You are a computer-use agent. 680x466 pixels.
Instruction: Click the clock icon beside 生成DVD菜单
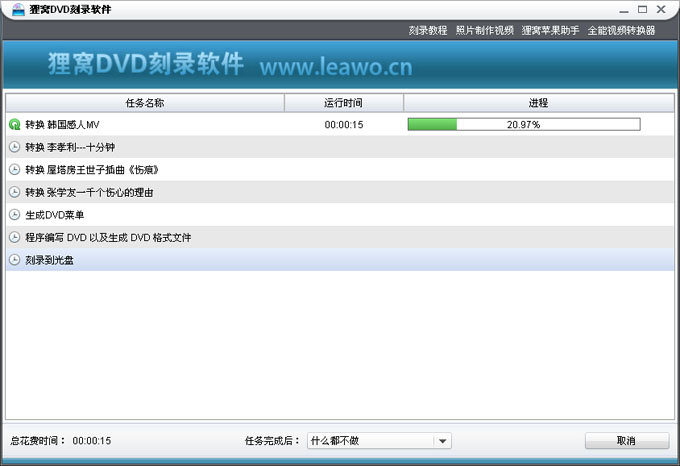click(15, 215)
